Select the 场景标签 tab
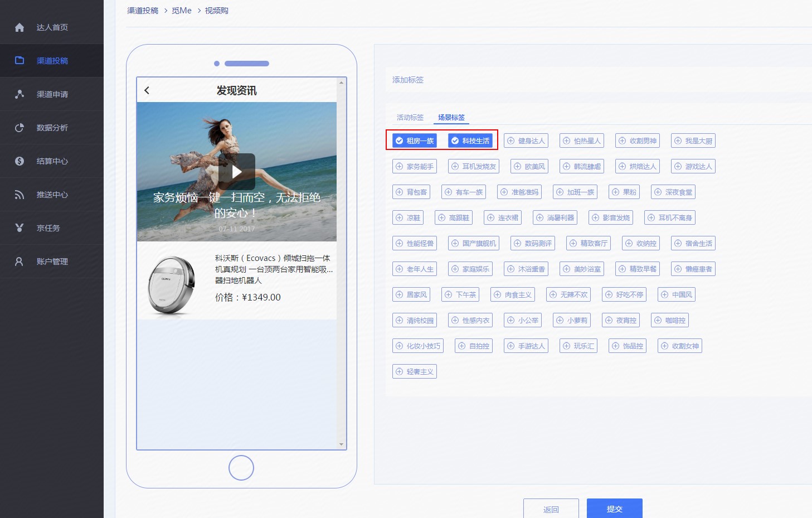Image resolution: width=812 pixels, height=518 pixels. point(451,118)
